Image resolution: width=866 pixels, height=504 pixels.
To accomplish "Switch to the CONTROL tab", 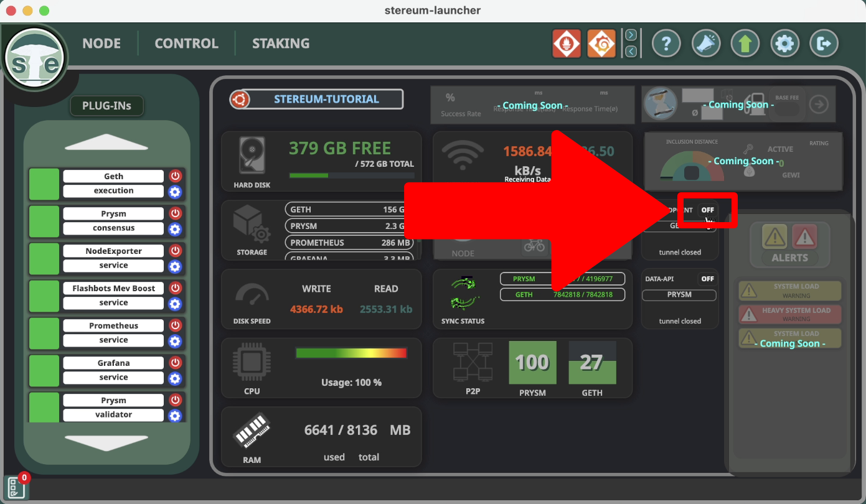I will tap(186, 44).
